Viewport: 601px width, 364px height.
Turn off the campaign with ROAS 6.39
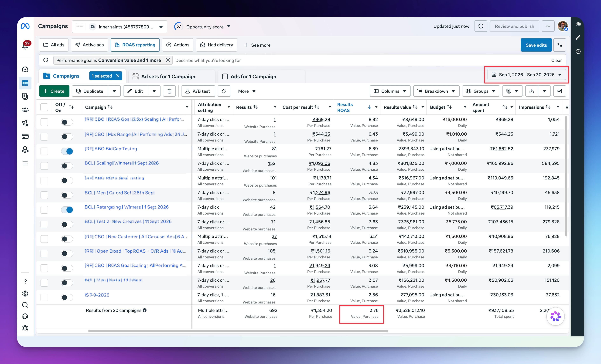(67, 151)
